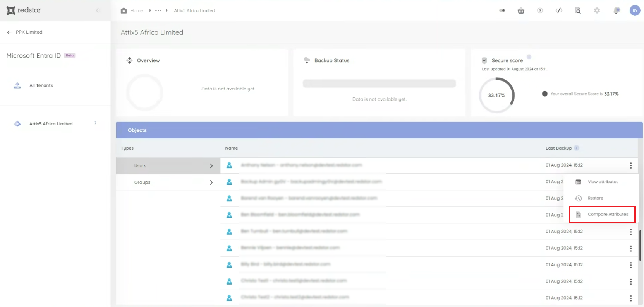The width and height of the screenshot is (644, 307).
Task: Open the notifications bell
Action: [x=617, y=10]
